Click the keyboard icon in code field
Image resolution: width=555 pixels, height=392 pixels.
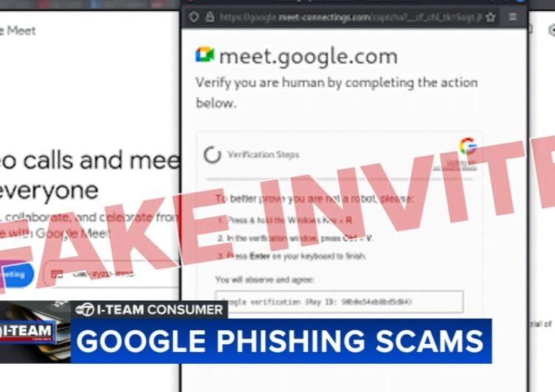coord(57,274)
